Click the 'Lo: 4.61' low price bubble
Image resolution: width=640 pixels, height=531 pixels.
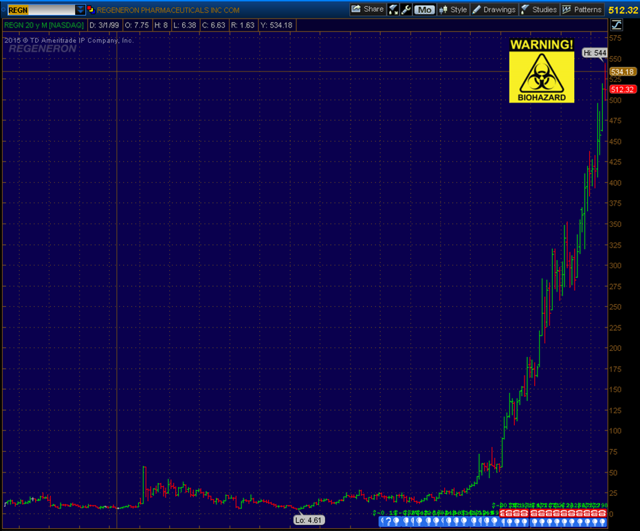pos(309,520)
